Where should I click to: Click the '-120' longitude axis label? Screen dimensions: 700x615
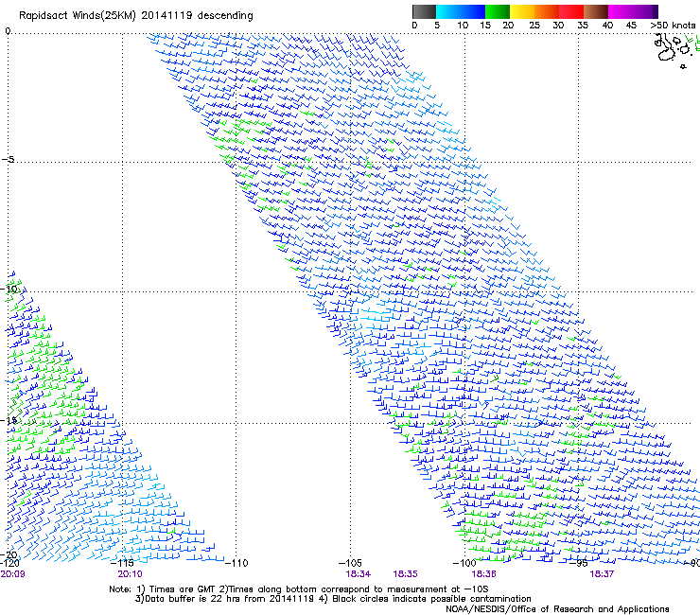click(x=9, y=563)
